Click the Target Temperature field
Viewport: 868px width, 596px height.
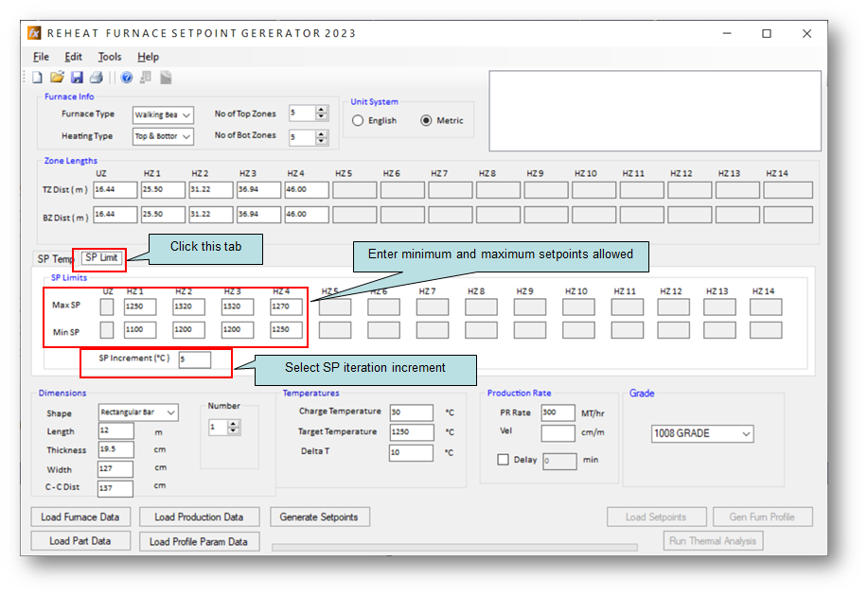[x=412, y=432]
